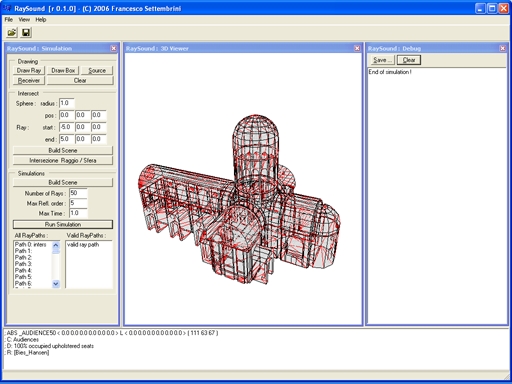
Task: Click the Sphere radius input field
Action: point(67,103)
